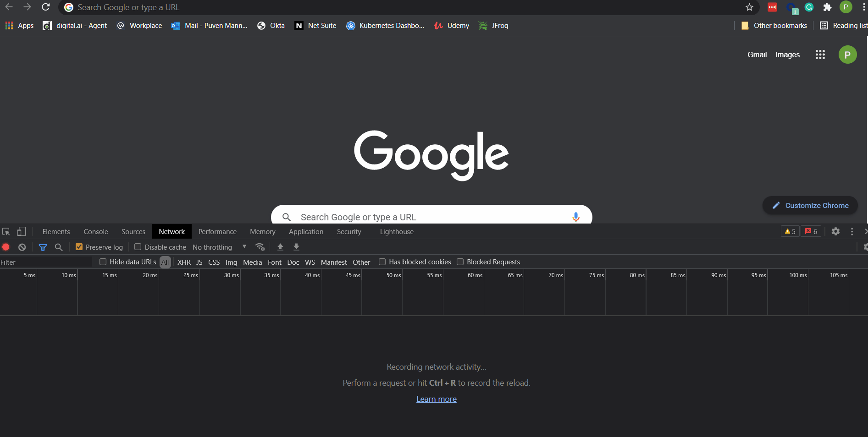Open the Security tab

point(349,232)
